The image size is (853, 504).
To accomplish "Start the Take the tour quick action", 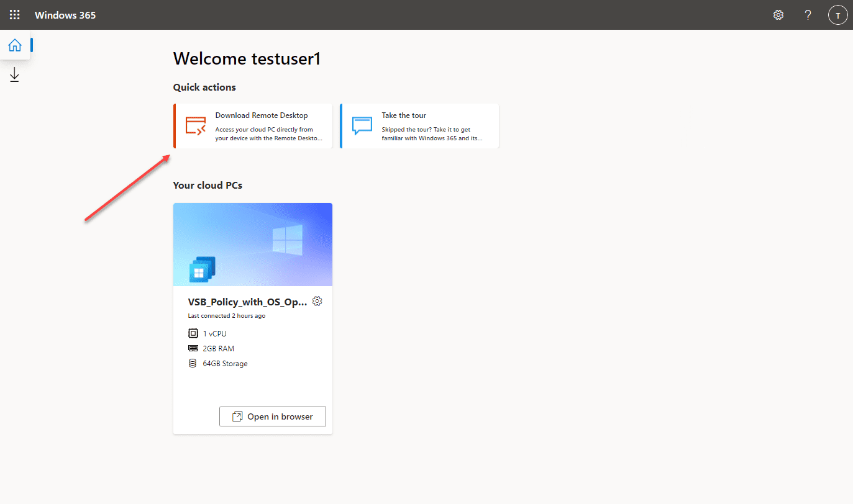I will point(419,126).
